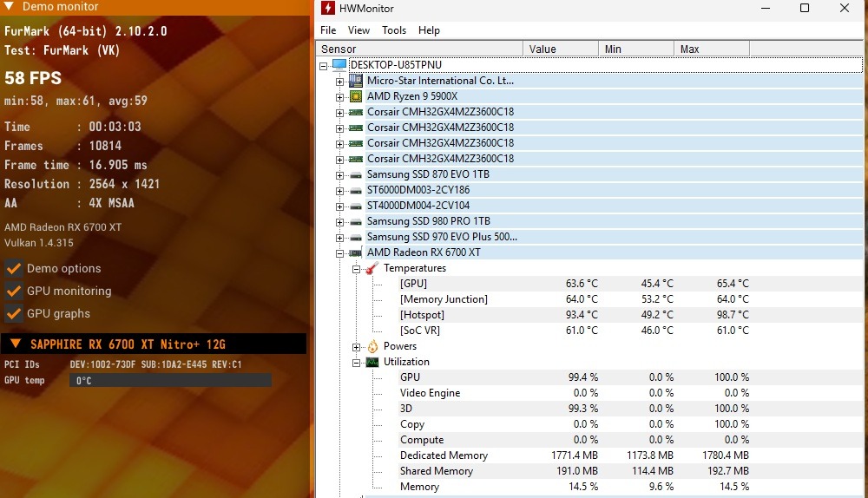Click the Samsung SSD 870 EVO drive icon
The image size is (868, 498).
(355, 175)
